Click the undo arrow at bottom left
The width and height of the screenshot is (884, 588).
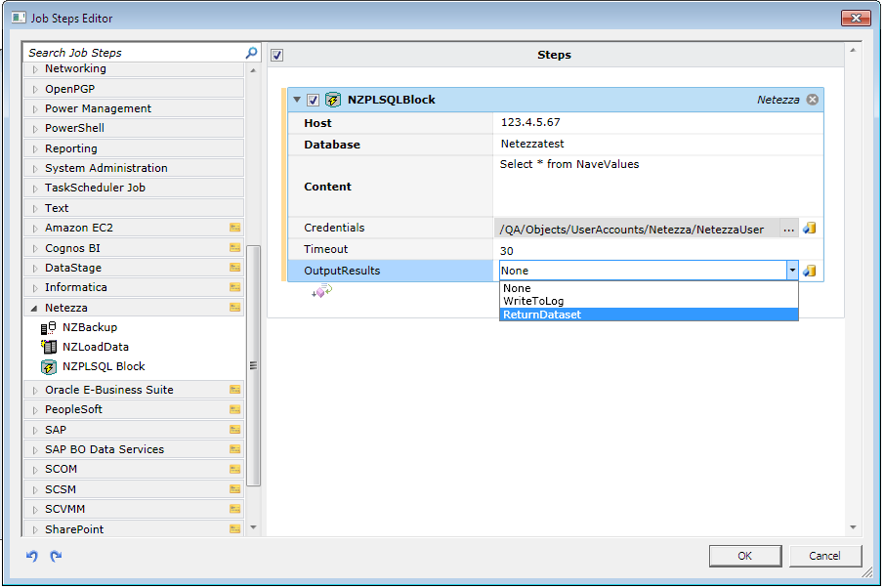click(32, 555)
